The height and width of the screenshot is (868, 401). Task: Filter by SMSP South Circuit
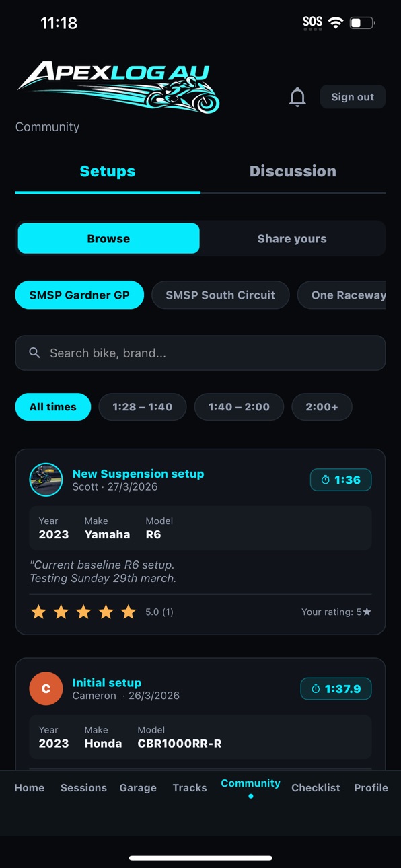pos(220,295)
